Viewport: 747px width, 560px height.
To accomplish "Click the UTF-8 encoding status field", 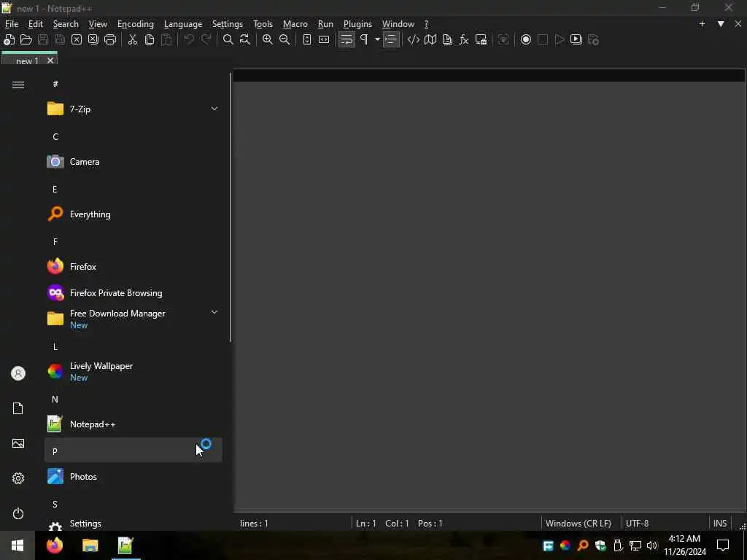I will coord(664,524).
